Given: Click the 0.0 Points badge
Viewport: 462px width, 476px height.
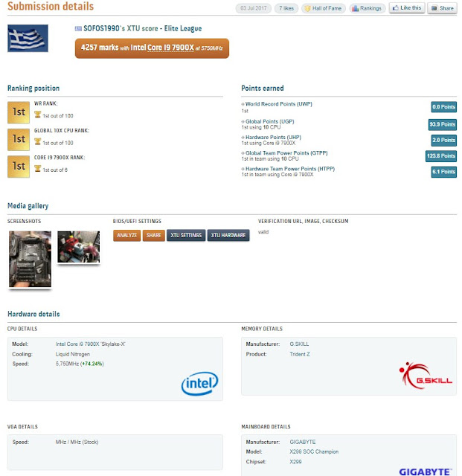Looking at the screenshot, I should tap(444, 107).
